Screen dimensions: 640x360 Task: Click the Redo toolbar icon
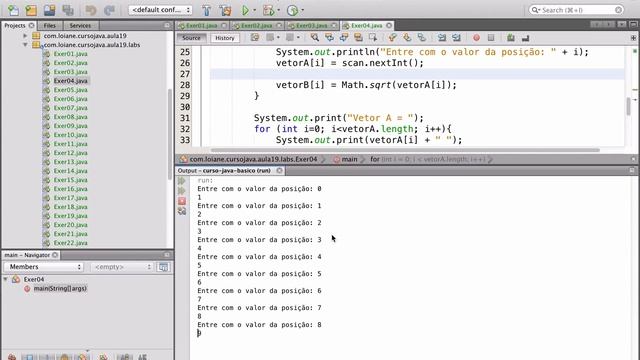(109, 10)
